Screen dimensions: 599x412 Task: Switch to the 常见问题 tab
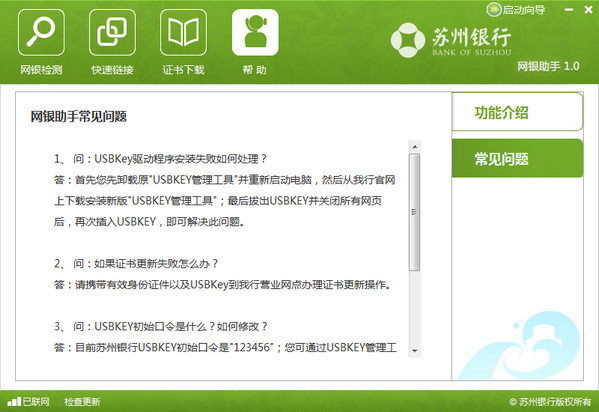click(x=517, y=159)
